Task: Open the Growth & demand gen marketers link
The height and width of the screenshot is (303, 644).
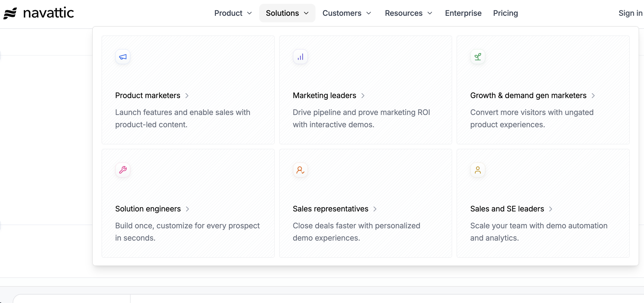Action: click(x=528, y=96)
